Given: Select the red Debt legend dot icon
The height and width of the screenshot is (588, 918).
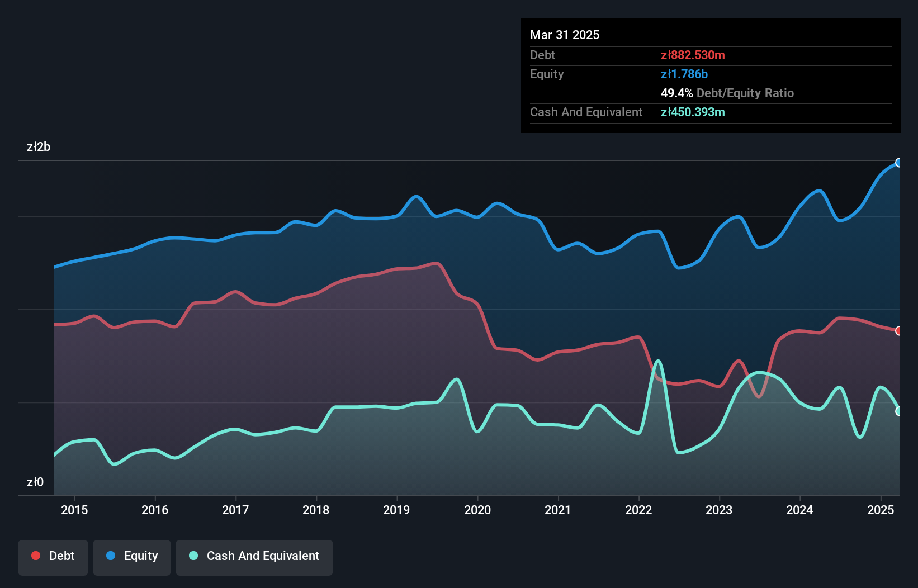Looking at the screenshot, I should (36, 556).
